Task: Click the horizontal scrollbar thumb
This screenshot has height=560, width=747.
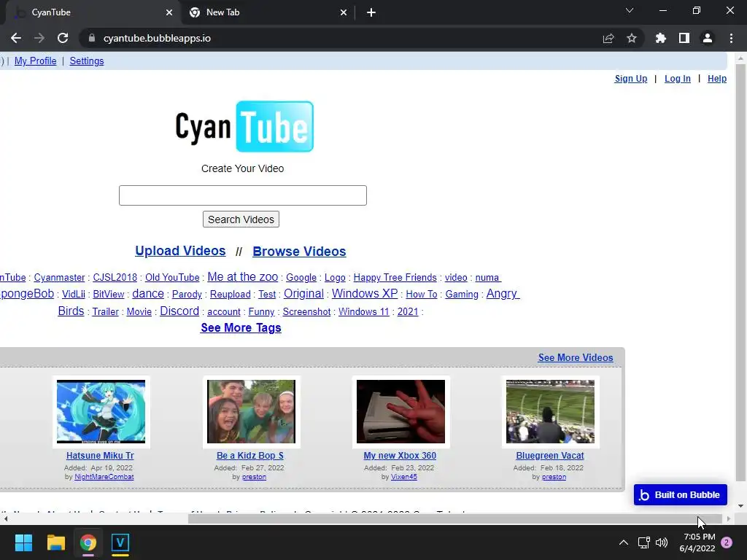Action: [455, 519]
